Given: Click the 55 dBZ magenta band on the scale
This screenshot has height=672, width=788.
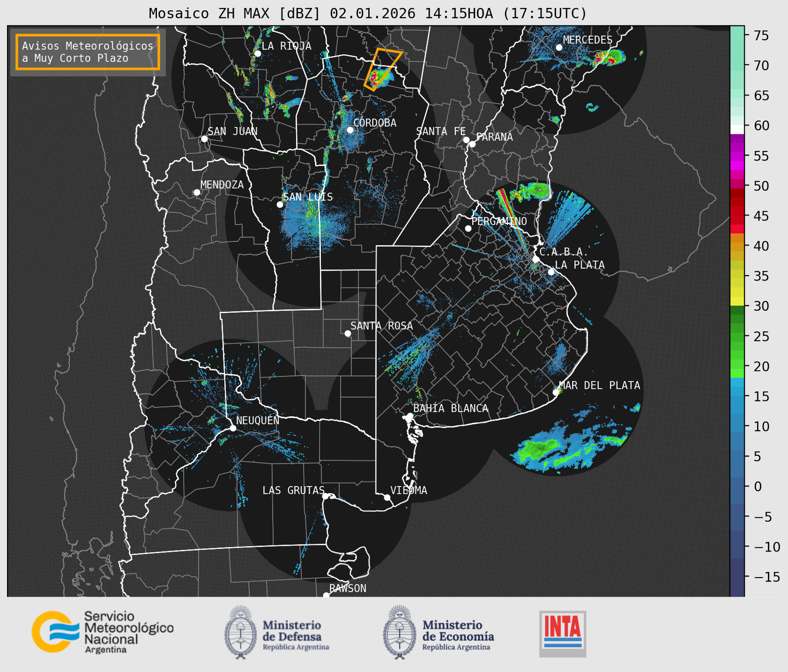Looking at the screenshot, I should (737, 156).
